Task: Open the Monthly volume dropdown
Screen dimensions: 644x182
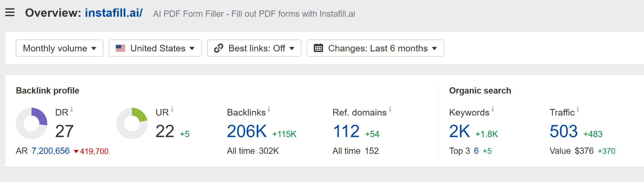Action: pyautogui.click(x=59, y=48)
